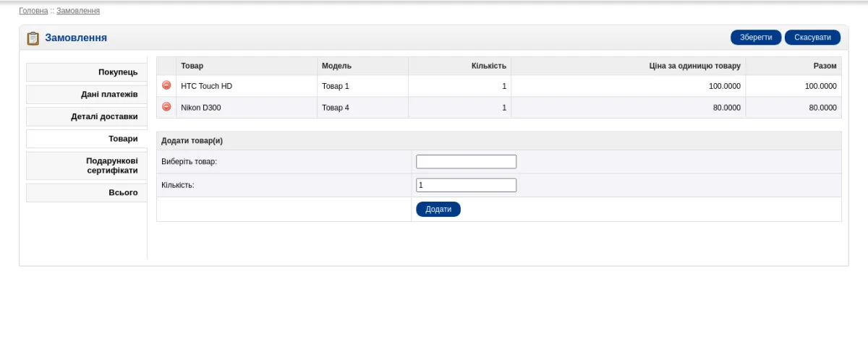Go to Головна breadcrumb link
868x357 pixels.
(x=33, y=11)
